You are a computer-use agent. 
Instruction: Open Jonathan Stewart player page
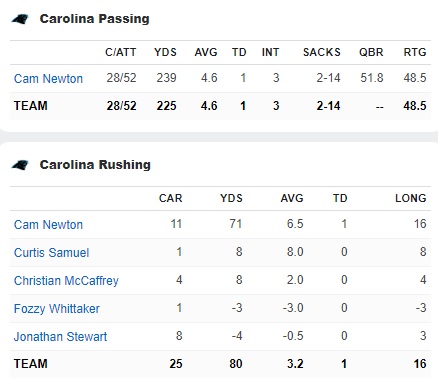60,337
